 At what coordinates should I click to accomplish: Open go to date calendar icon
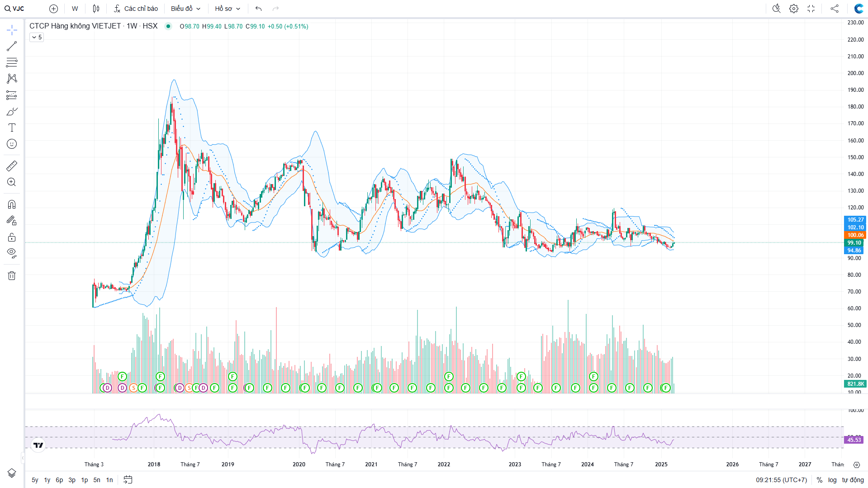point(128,480)
